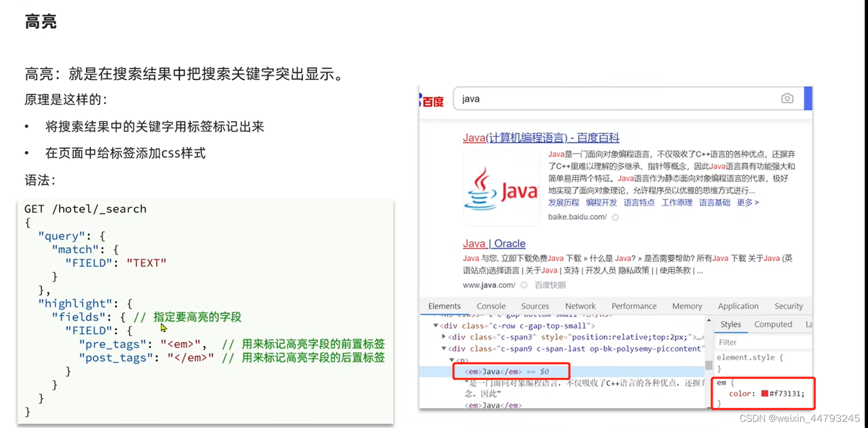Open the 工作原理 sublink

coord(677,203)
